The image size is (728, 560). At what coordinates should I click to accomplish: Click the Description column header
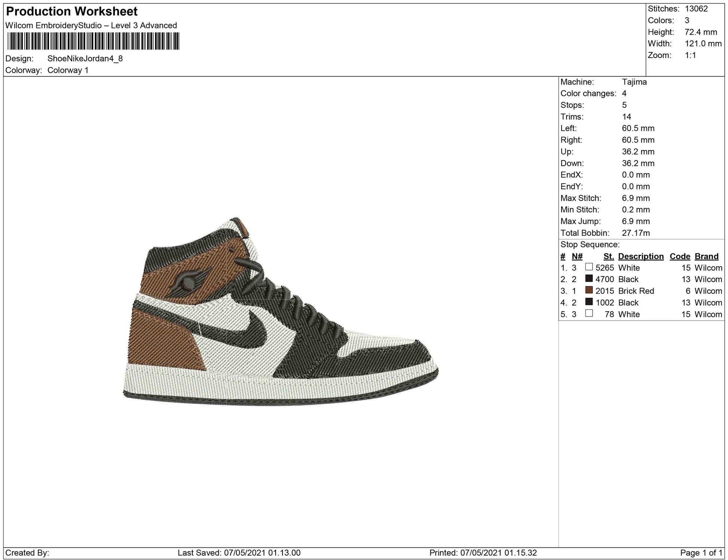point(640,256)
